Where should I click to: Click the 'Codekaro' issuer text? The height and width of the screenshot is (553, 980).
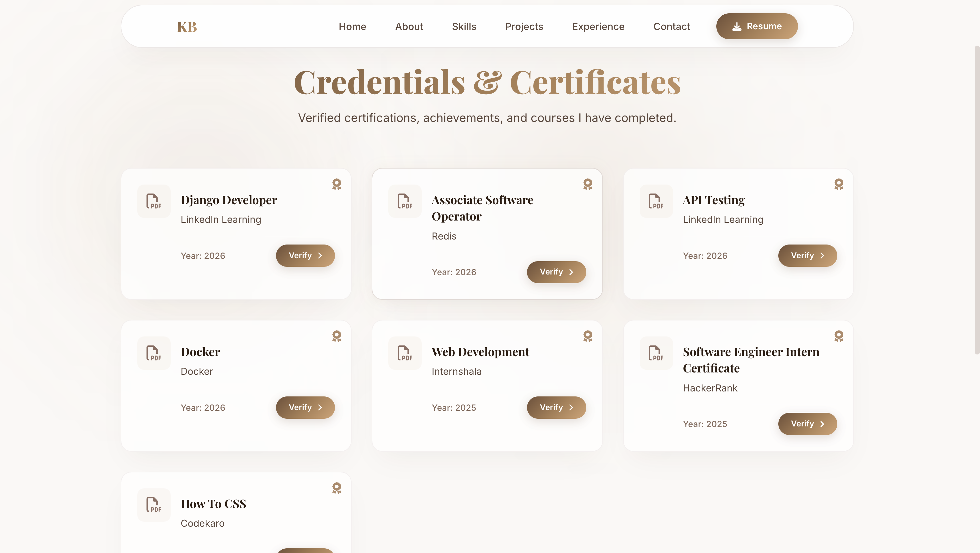(x=202, y=523)
